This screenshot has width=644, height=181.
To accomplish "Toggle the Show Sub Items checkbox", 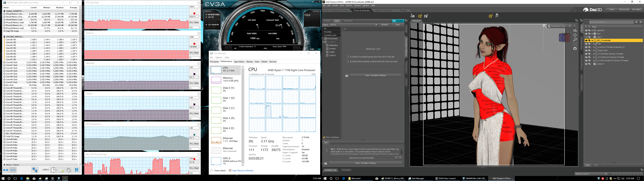I will [x=324, y=137].
